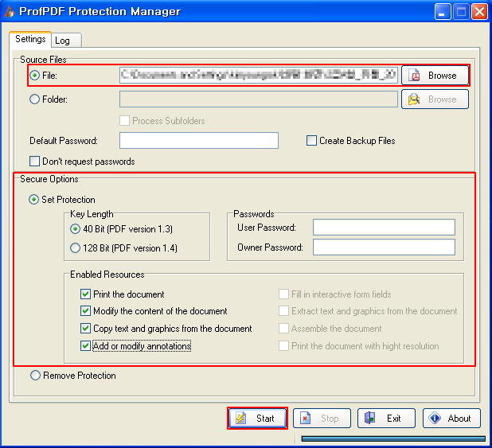Screen dimensions: 492x448
Task: Enable Create Backup Files
Action: (x=311, y=141)
